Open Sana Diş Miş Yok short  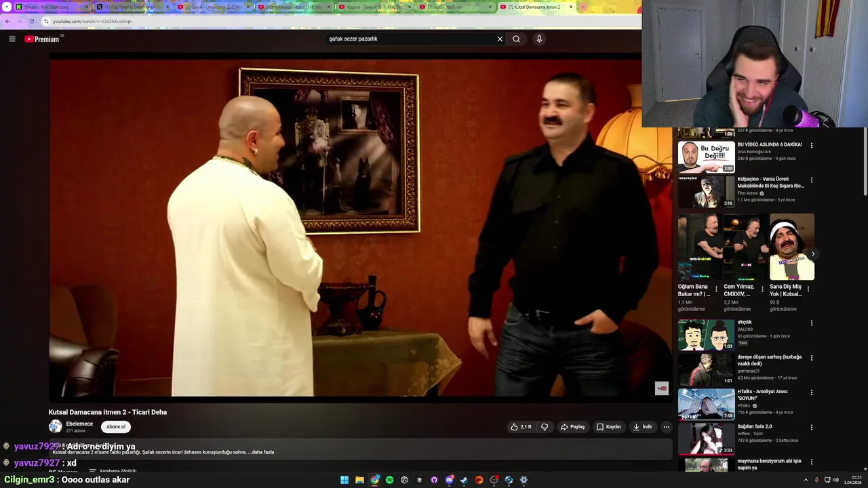(x=792, y=247)
